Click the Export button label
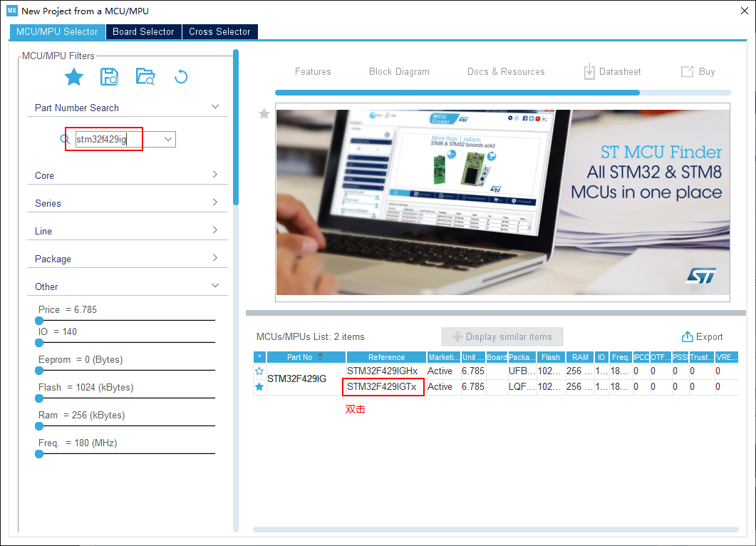Image resolution: width=756 pixels, height=546 pixels. [709, 336]
